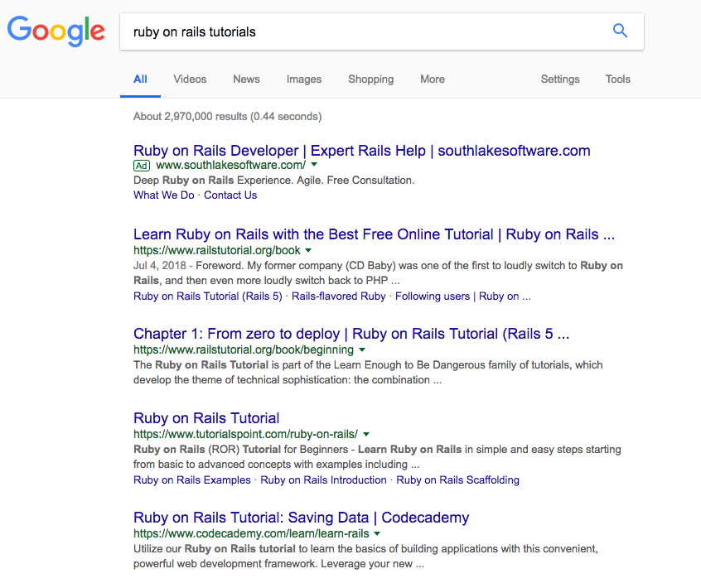Click the About 2,970,000 results text
This screenshot has width=701, height=588.
pos(227,117)
